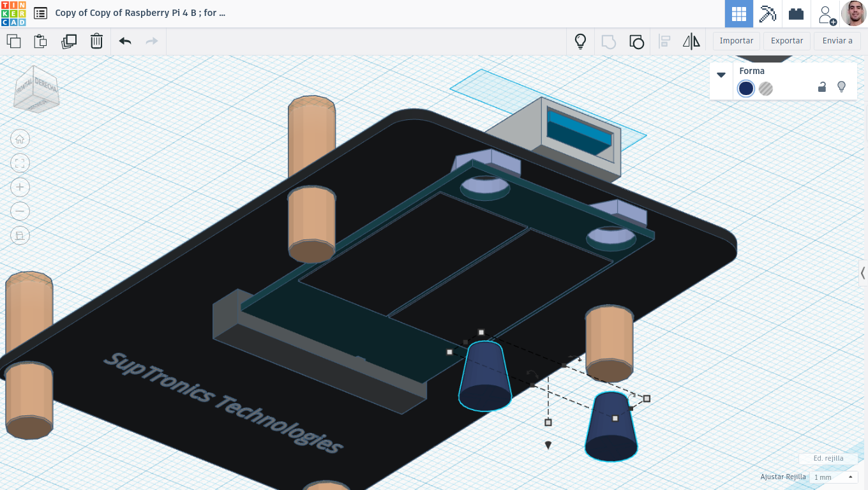Undo the last action
The width and height of the screenshot is (868, 490).
[125, 41]
